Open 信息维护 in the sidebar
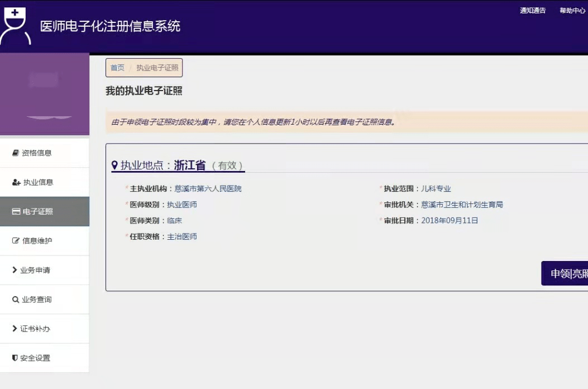 [x=45, y=241]
